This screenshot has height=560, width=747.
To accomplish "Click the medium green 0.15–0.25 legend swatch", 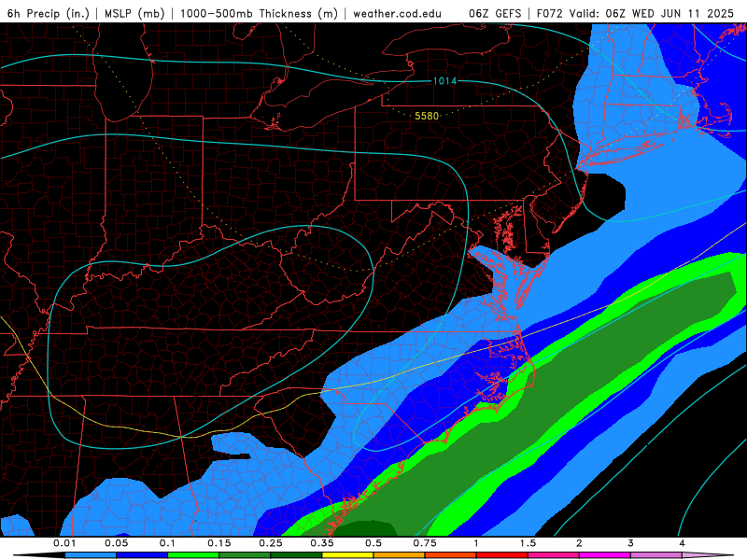I will (245, 555).
